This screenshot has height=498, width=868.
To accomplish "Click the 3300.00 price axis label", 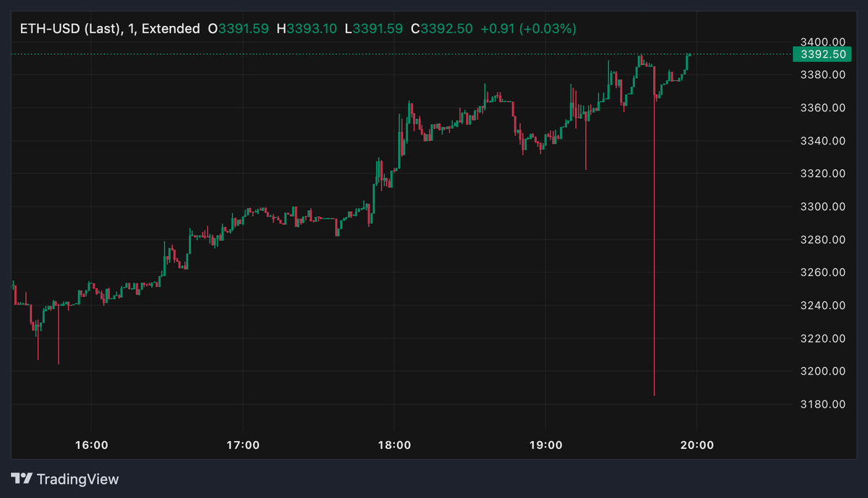I will click(824, 207).
